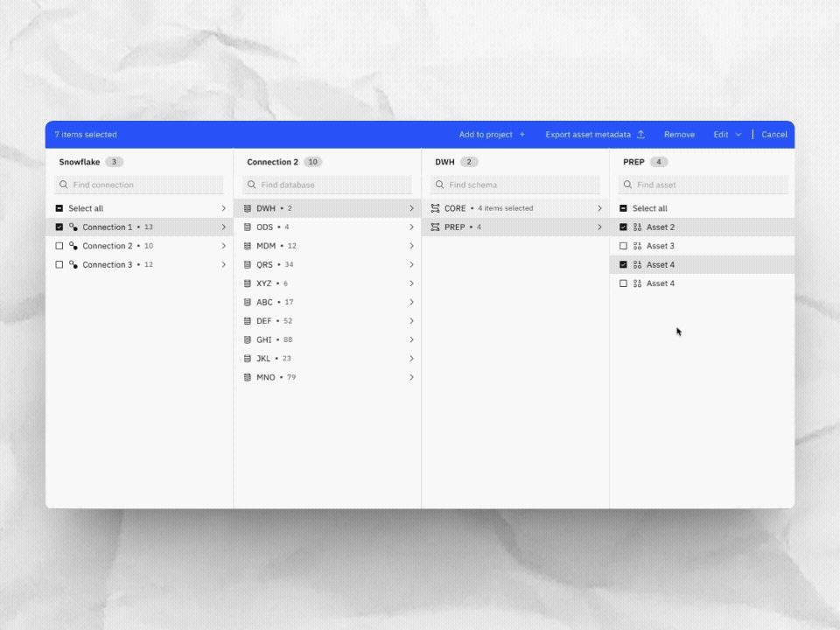Viewport: 840px width, 630px height.
Task: Click the database icon next to DWH
Action: pos(247,208)
